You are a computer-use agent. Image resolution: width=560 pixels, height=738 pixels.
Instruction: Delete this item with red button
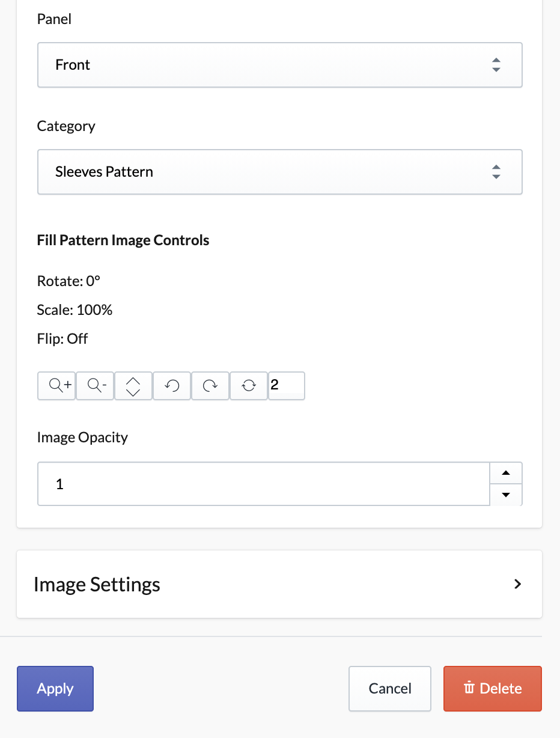pos(493,689)
